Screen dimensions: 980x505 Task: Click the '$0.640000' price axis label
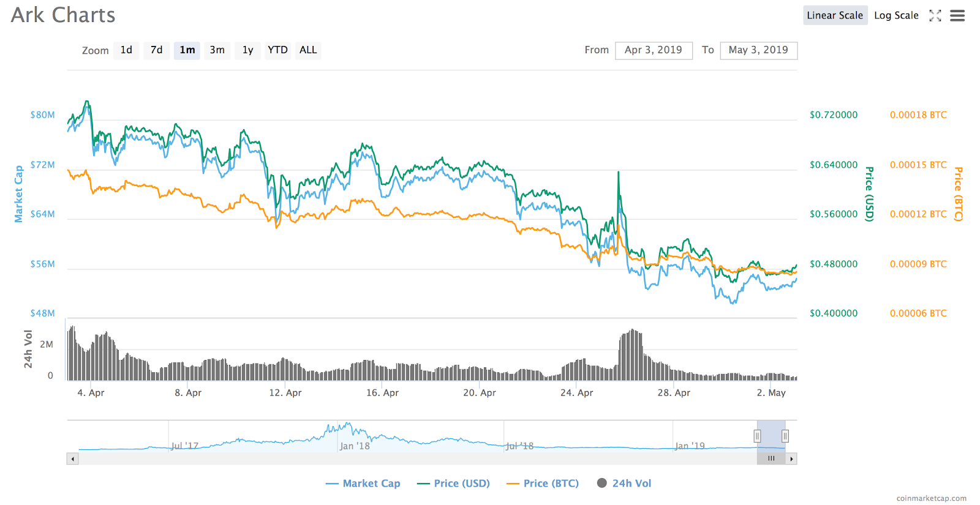coord(834,165)
